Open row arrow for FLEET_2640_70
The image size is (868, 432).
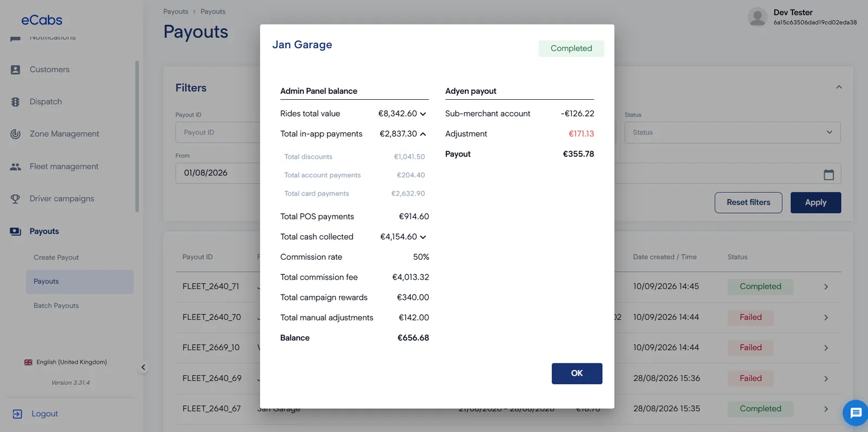click(x=826, y=318)
